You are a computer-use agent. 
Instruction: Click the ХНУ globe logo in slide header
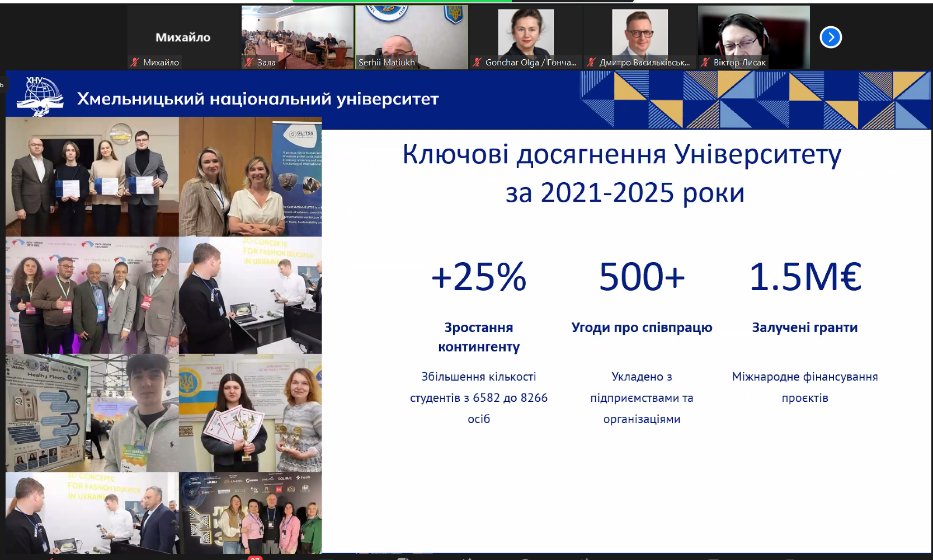(x=40, y=97)
